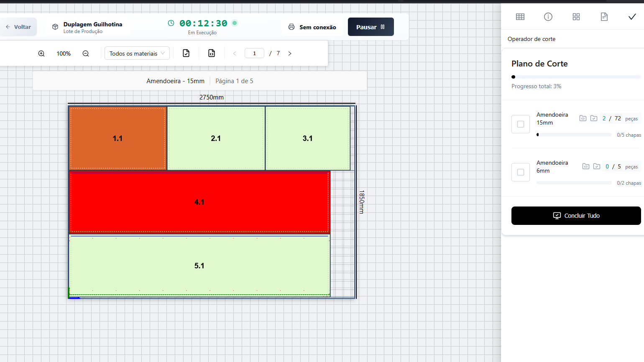The image size is (644, 362).
Task: Click the file checkmark icon in toolbar
Action: [x=186, y=53]
